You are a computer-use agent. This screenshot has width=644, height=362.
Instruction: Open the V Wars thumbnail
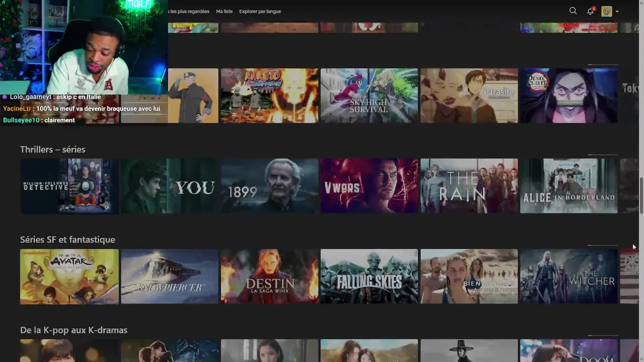pos(369,186)
